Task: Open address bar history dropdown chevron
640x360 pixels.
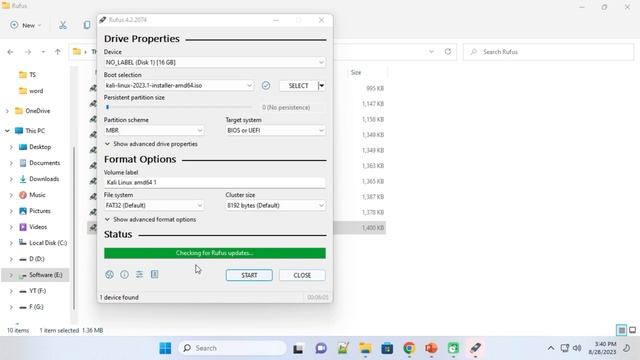Action: (x=431, y=52)
